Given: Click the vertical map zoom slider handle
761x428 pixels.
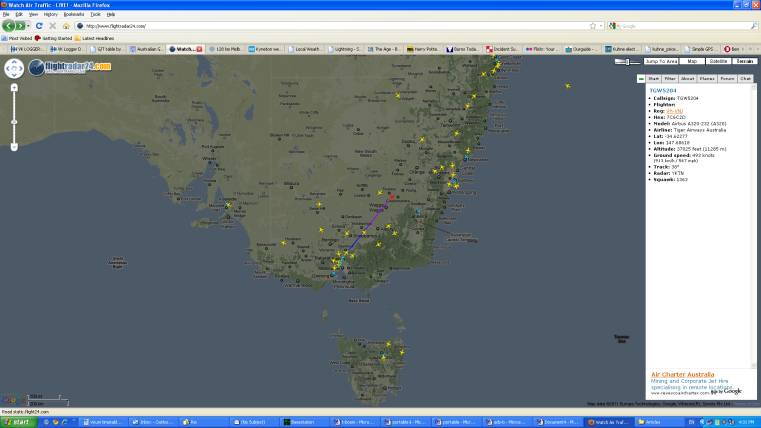Looking at the screenshot, I should click(x=14, y=122).
